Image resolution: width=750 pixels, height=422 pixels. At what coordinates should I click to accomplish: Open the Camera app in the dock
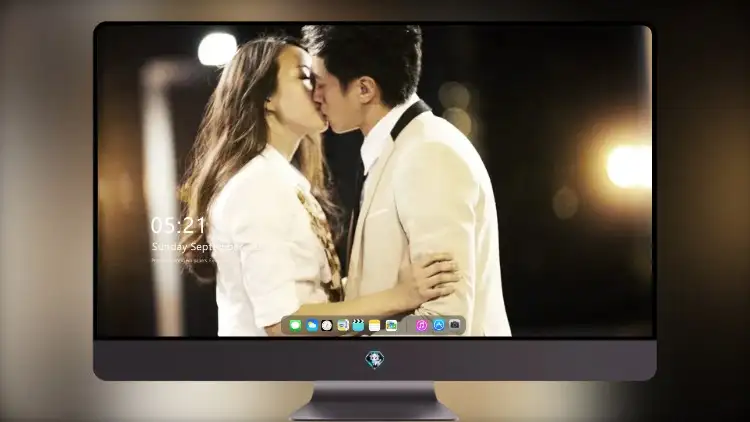[x=455, y=325]
